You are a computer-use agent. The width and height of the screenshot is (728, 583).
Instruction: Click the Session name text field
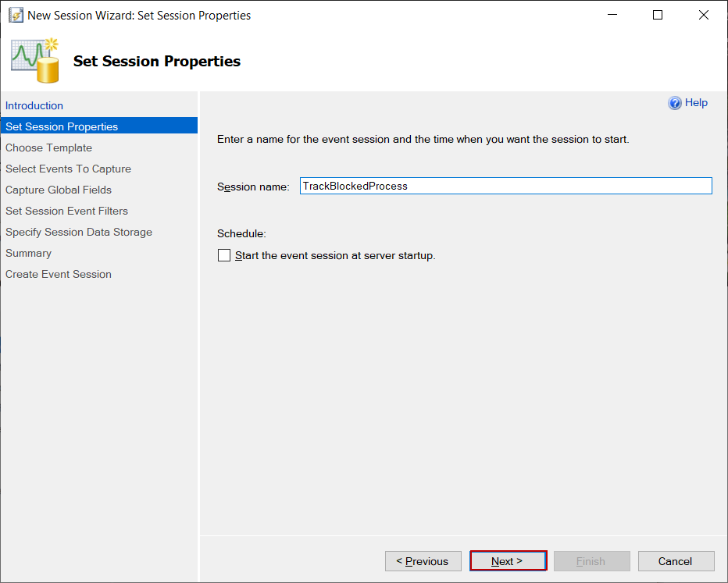(505, 186)
